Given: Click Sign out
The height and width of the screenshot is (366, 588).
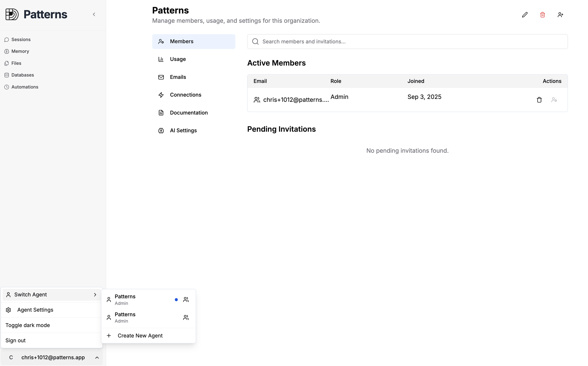Looking at the screenshot, I should coord(15,340).
